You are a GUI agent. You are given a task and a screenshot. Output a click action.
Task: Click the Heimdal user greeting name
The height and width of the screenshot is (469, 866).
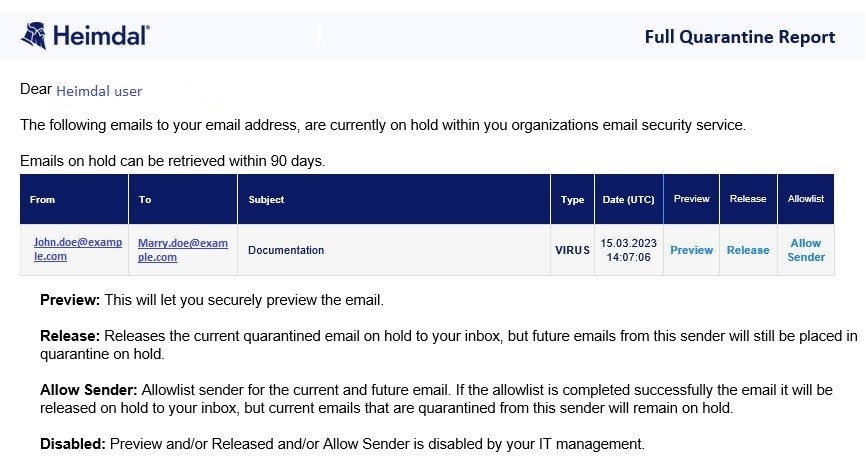point(99,91)
